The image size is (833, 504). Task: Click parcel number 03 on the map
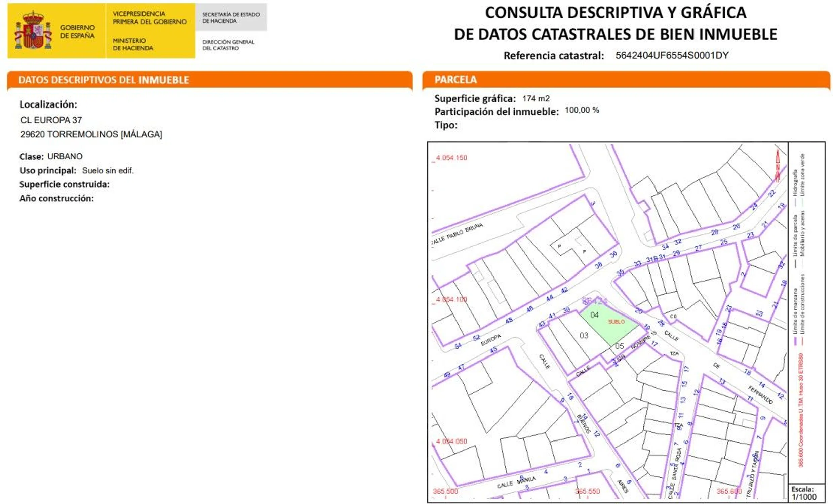coord(584,335)
